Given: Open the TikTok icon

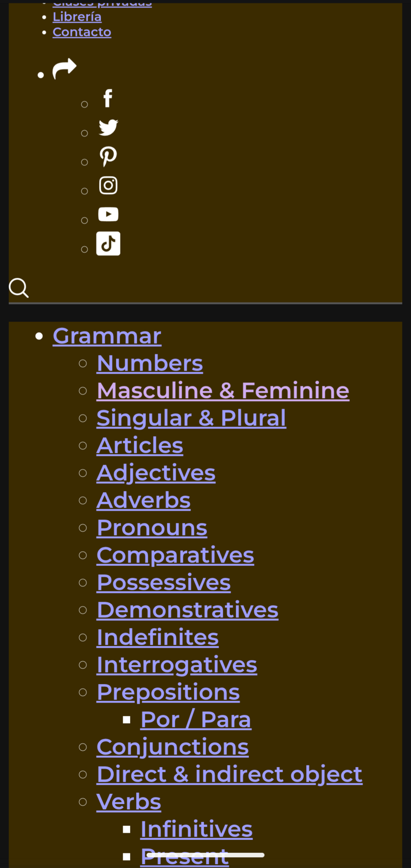Looking at the screenshot, I should tap(108, 244).
